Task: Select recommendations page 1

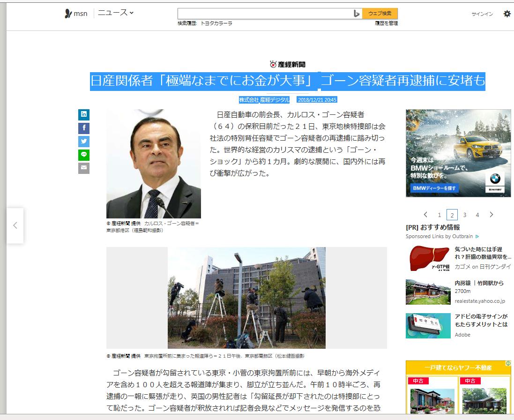Action: pos(439,215)
